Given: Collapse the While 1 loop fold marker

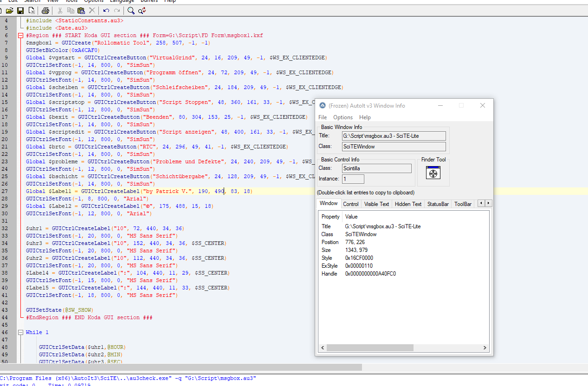Looking at the screenshot, I should click(x=20, y=333).
